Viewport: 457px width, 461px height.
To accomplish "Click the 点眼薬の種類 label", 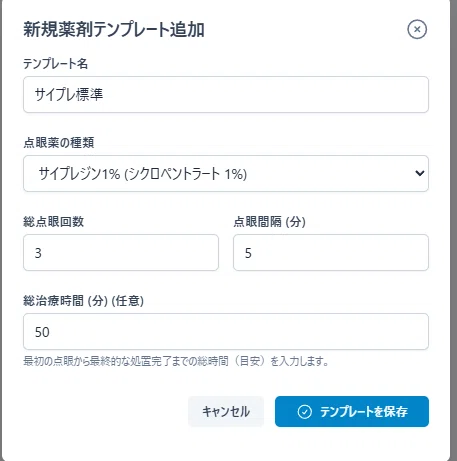I will coord(59,142).
